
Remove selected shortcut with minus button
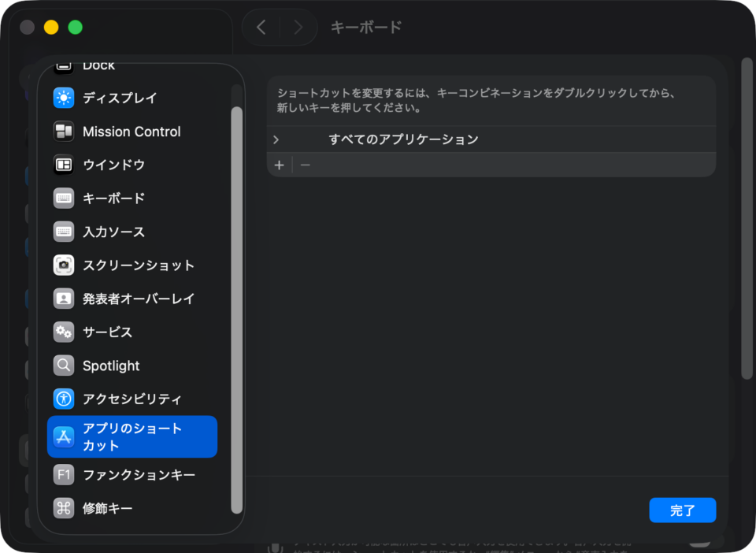point(306,165)
